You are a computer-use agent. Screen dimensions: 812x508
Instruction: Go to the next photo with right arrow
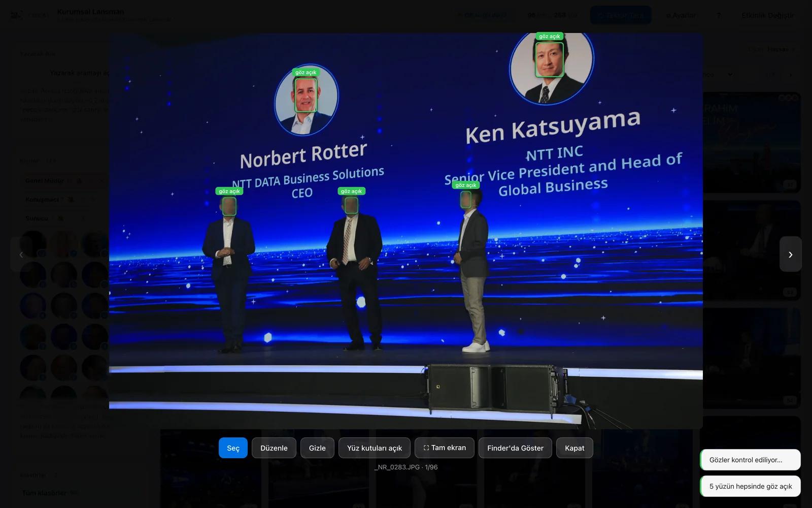(790, 254)
